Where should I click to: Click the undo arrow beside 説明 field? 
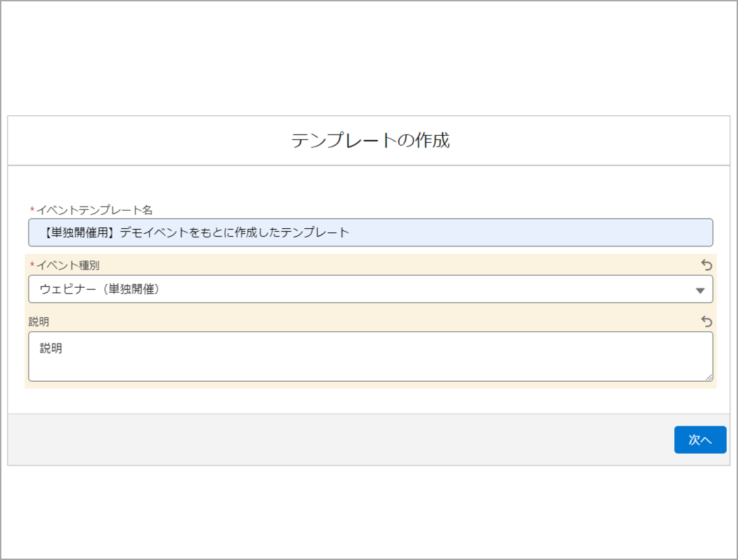(x=706, y=321)
